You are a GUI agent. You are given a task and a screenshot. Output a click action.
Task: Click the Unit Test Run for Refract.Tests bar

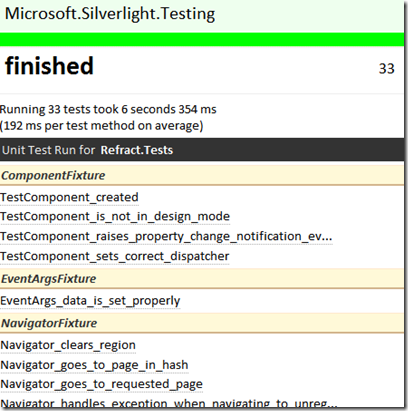(x=202, y=150)
